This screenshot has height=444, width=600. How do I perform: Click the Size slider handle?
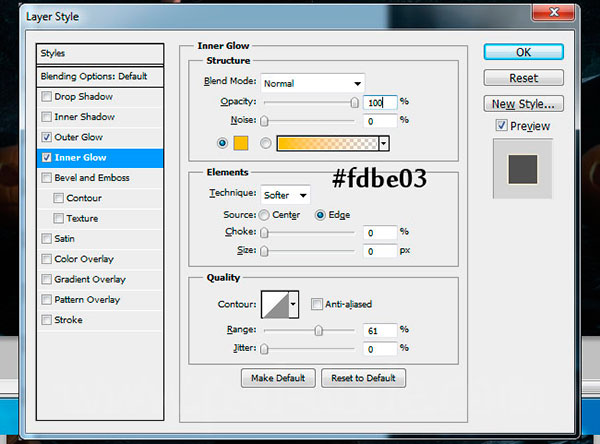(264, 251)
